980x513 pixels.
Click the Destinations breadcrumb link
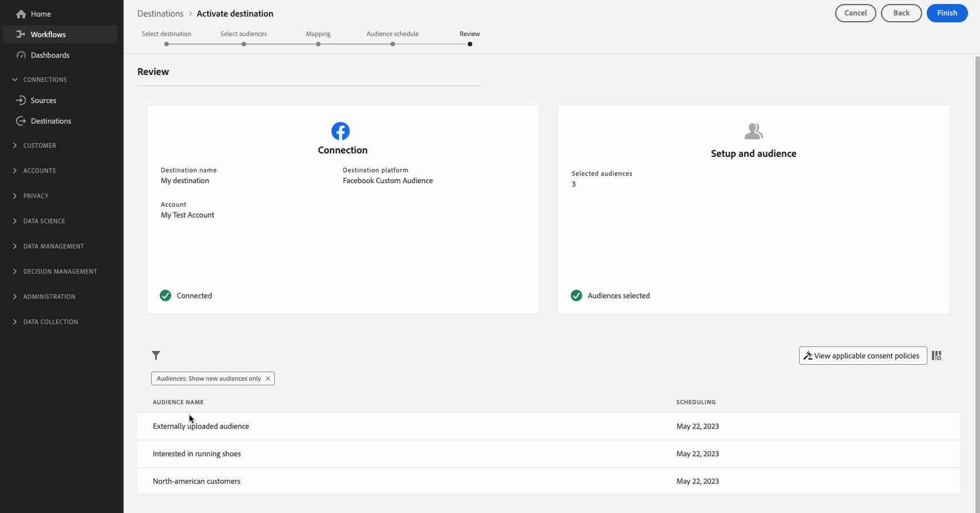160,14
